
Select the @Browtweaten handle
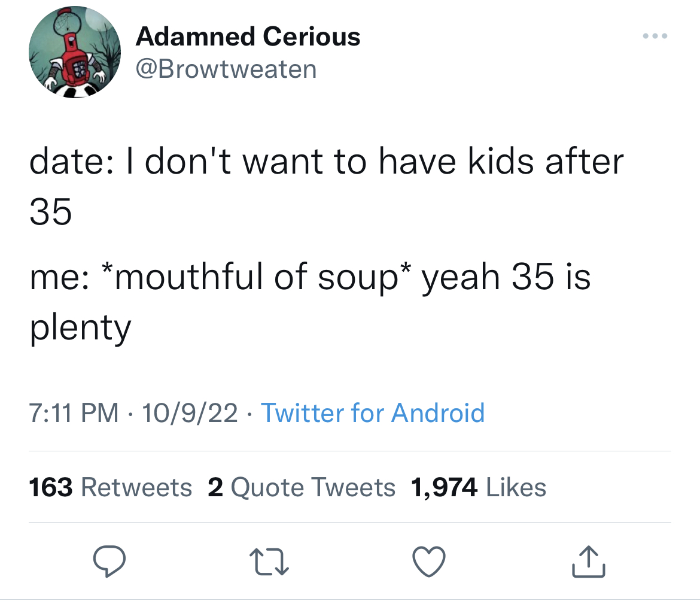tap(226, 68)
